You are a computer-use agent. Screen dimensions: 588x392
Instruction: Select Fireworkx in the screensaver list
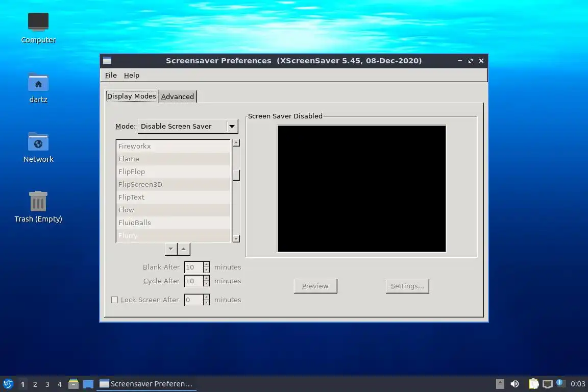click(173, 146)
